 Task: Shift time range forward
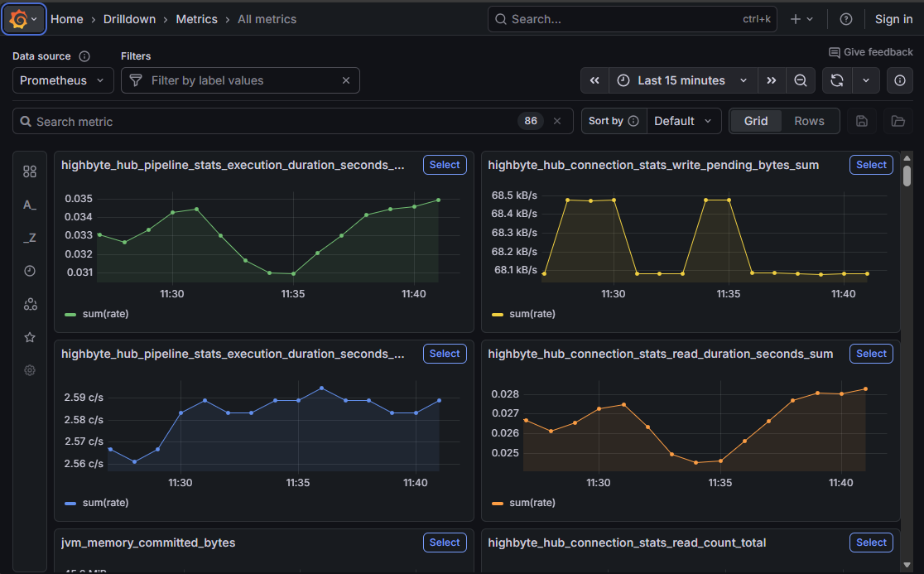pyautogui.click(x=771, y=80)
